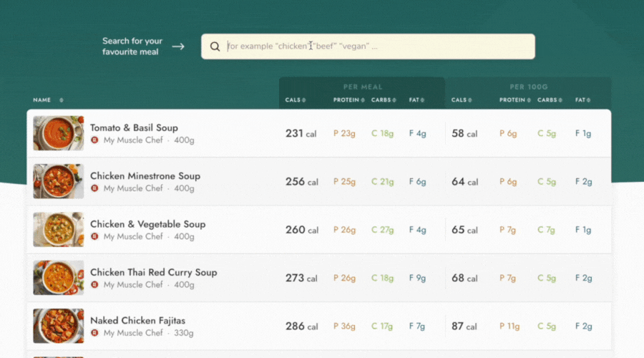
Task: Click My Muscle Chef logo in Naked Chicken Fajitas row
Action: coord(94,333)
